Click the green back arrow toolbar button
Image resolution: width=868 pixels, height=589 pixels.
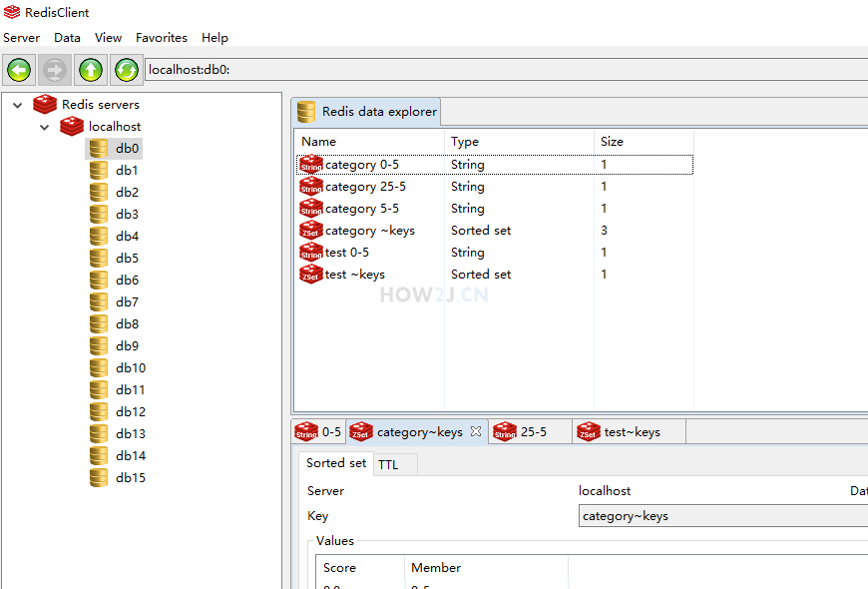pyautogui.click(x=19, y=70)
